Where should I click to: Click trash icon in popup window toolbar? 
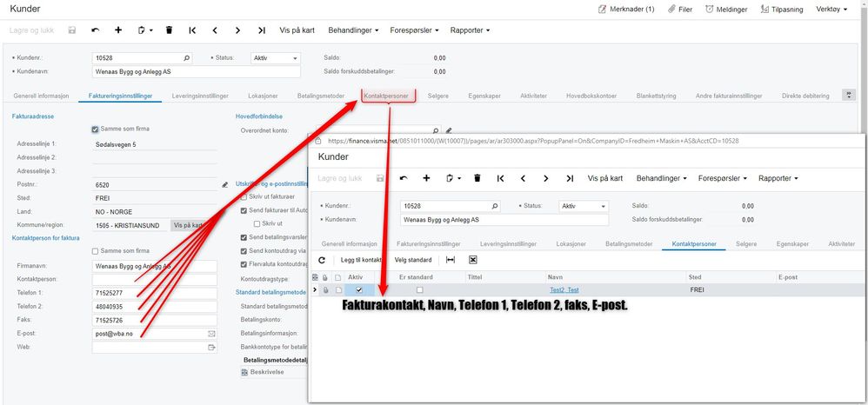tap(477, 178)
